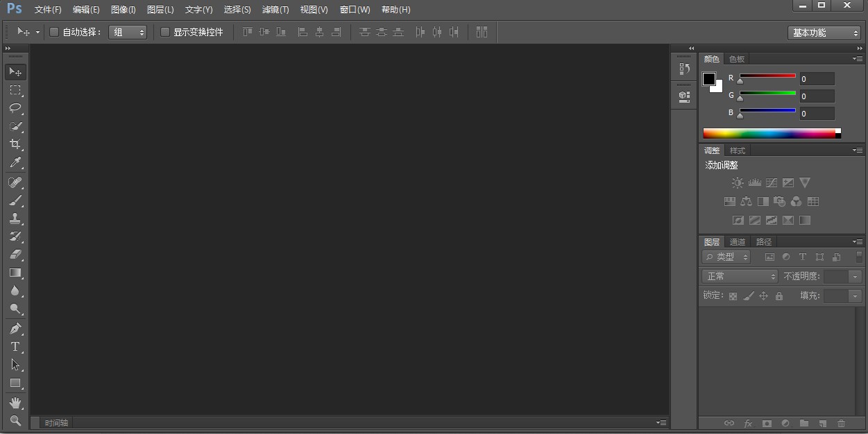
Task: Enable the 自动选择 checkbox
Action: click(54, 32)
